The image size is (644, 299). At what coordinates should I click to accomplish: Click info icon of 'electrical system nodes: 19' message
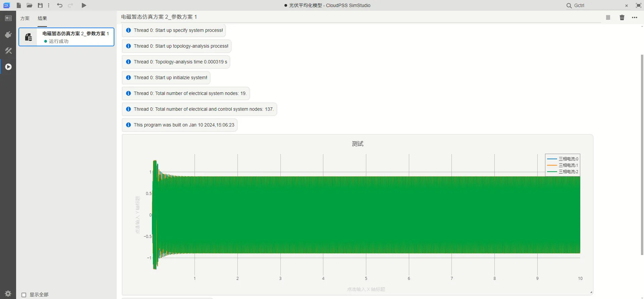coord(128,93)
